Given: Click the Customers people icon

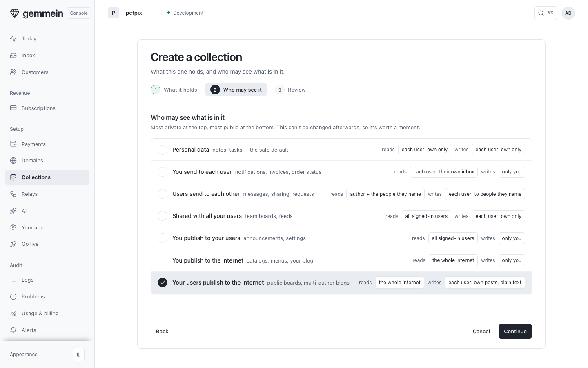Looking at the screenshot, I should tap(13, 72).
